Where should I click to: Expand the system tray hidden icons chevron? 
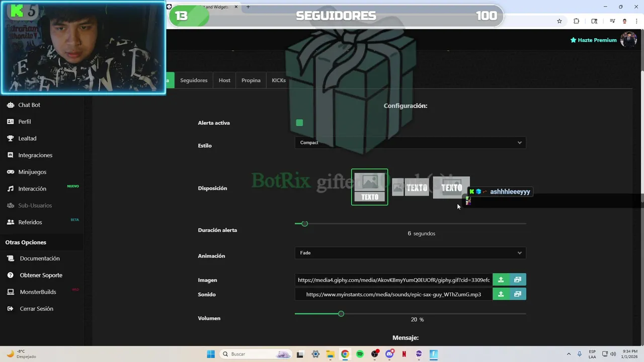click(x=569, y=354)
